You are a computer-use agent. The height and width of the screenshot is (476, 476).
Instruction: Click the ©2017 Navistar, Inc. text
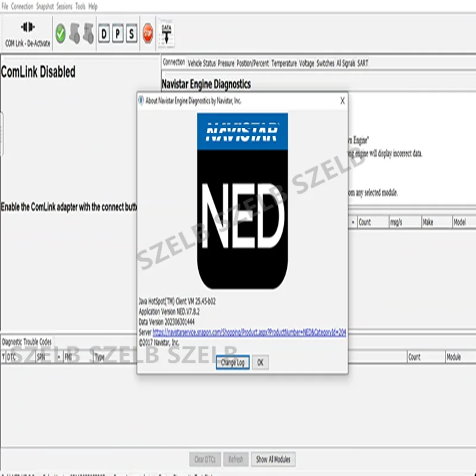[159, 343]
